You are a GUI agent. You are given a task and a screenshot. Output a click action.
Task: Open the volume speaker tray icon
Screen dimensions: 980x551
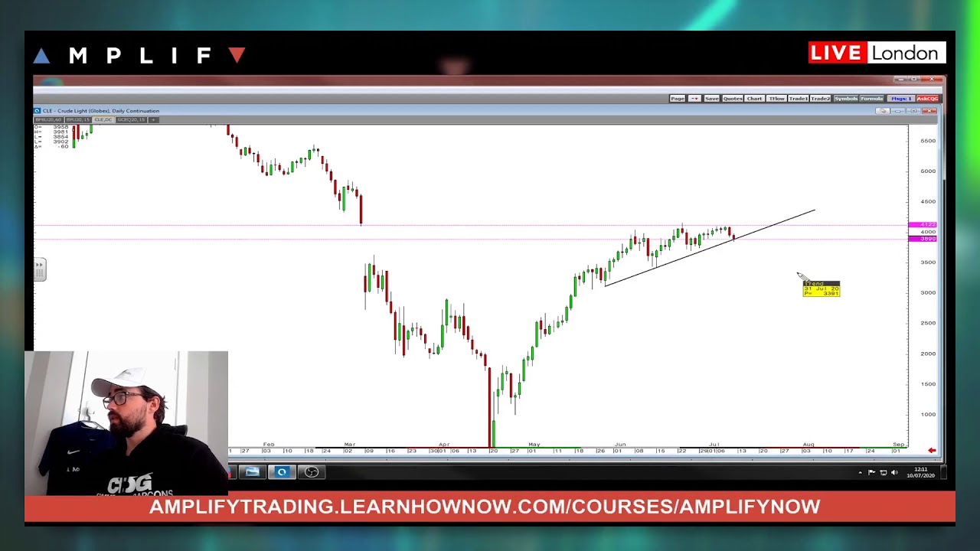coord(894,472)
